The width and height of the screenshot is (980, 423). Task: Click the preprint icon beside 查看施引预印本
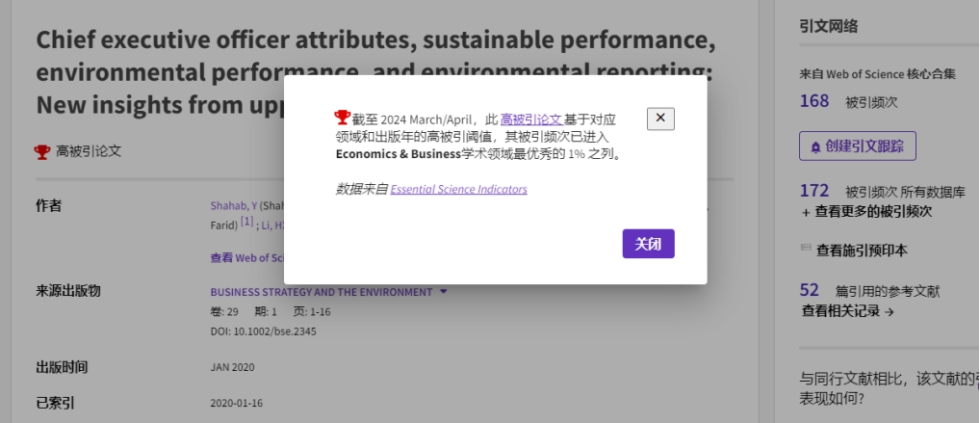point(806,249)
